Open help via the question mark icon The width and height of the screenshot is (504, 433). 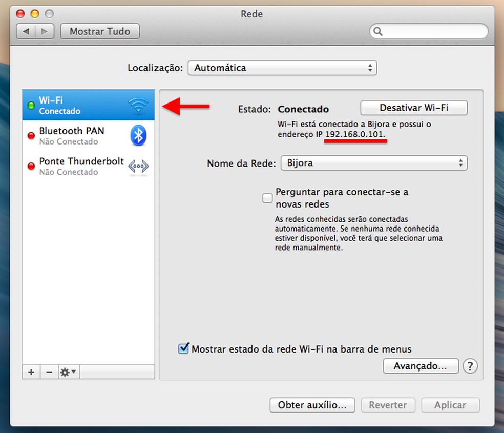click(x=470, y=366)
